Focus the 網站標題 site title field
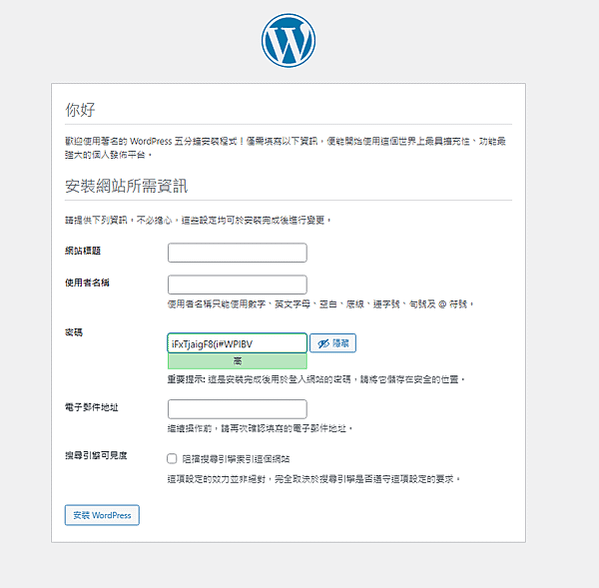 click(237, 253)
